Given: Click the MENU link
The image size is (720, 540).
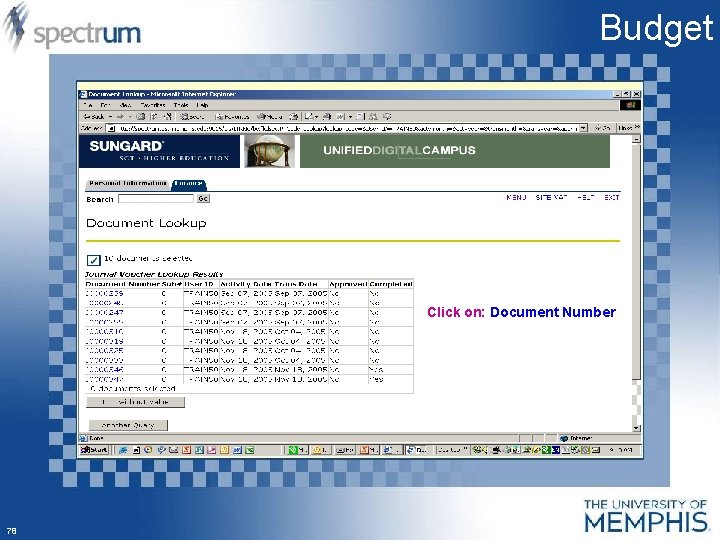Looking at the screenshot, I should pos(516,197).
